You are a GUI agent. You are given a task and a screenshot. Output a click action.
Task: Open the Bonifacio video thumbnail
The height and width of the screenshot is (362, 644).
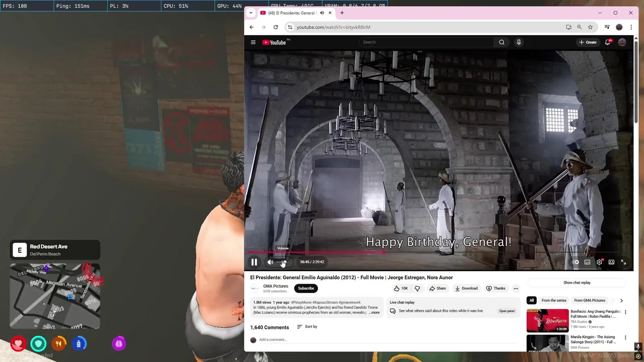(547, 320)
